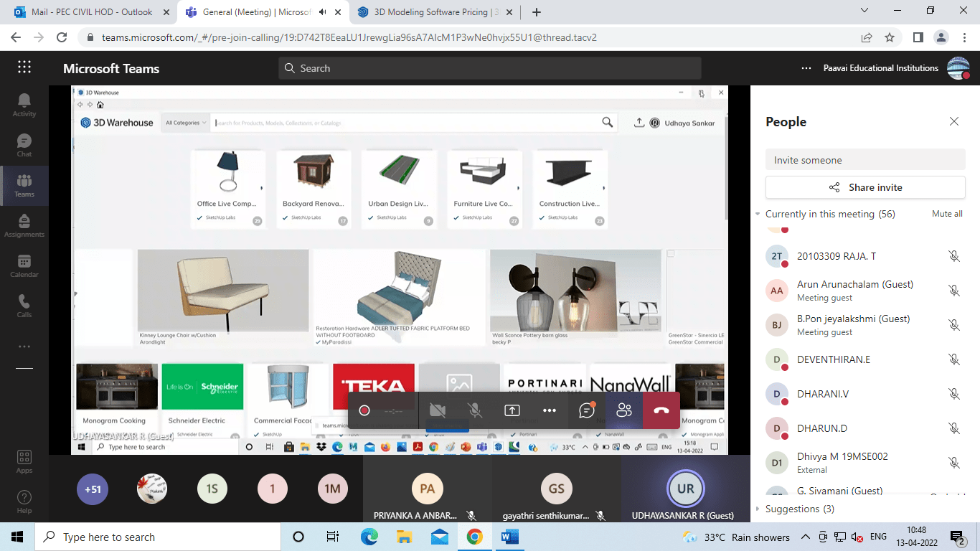Open Calls in the Teams sidebar
The height and width of the screenshot is (551, 980).
tap(24, 306)
